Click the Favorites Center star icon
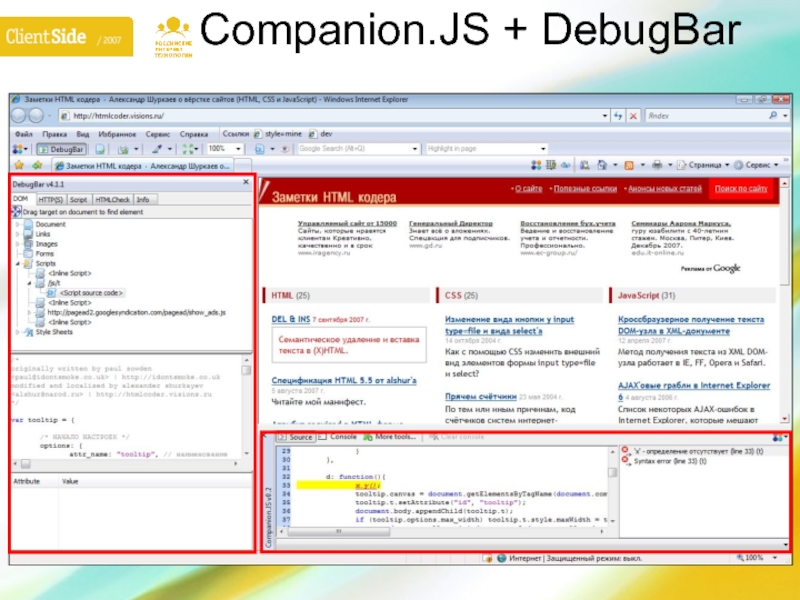Viewport: 800px width, 600px height. pyautogui.click(x=19, y=165)
